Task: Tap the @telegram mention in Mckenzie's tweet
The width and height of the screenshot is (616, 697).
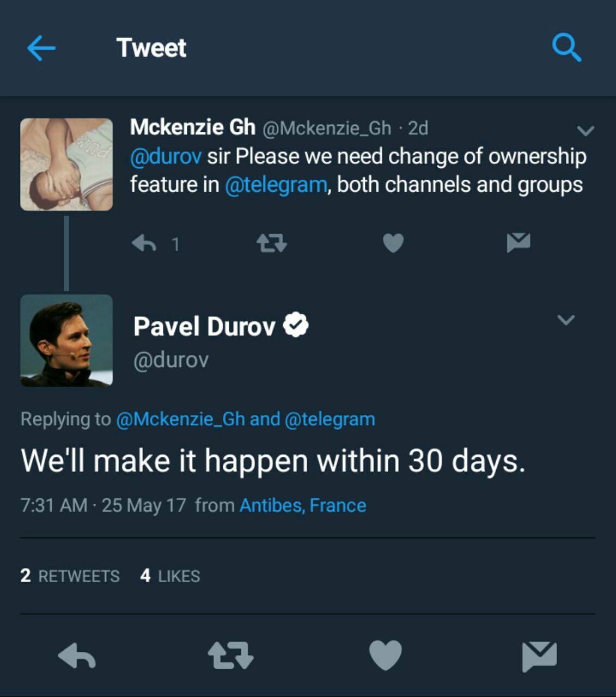Action: point(276,185)
